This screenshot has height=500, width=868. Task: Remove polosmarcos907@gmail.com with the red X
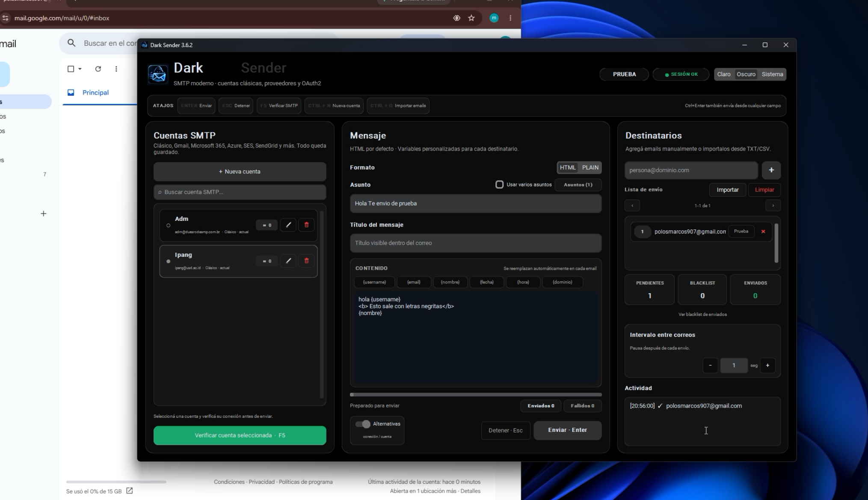pos(763,232)
